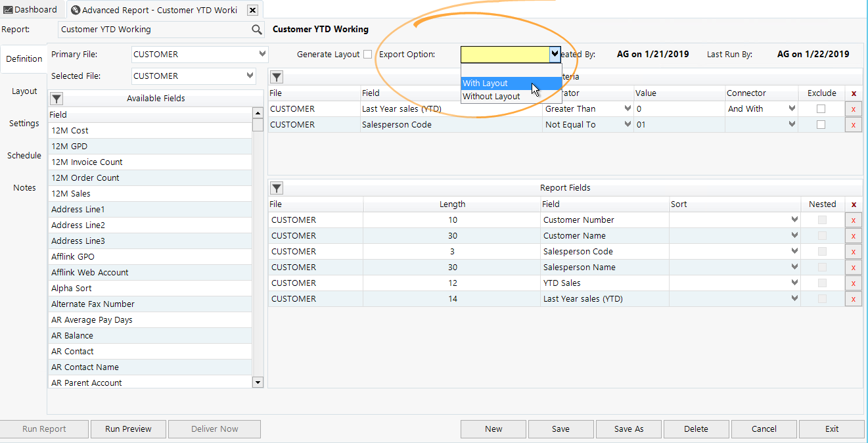The image size is (868, 443).
Task: Click the filter icon above Report Fields
Action: coord(277,188)
